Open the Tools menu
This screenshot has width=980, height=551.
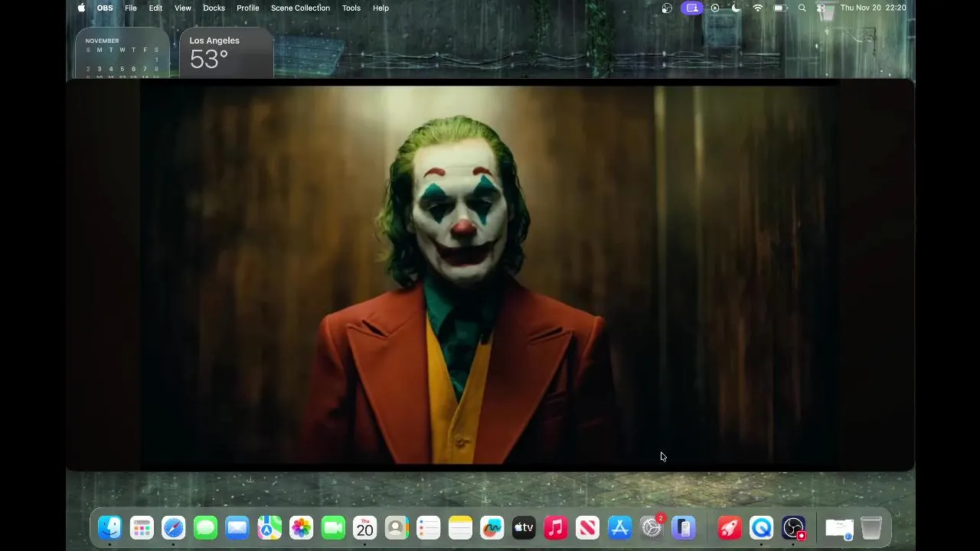pos(351,8)
